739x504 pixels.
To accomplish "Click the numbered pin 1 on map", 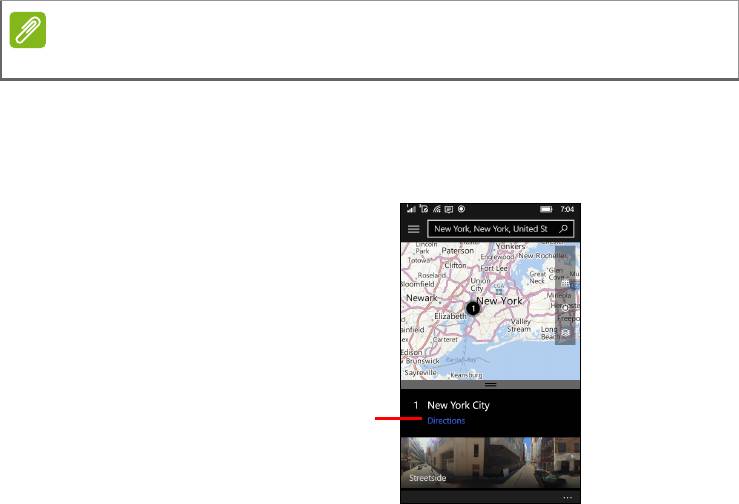I will (474, 309).
